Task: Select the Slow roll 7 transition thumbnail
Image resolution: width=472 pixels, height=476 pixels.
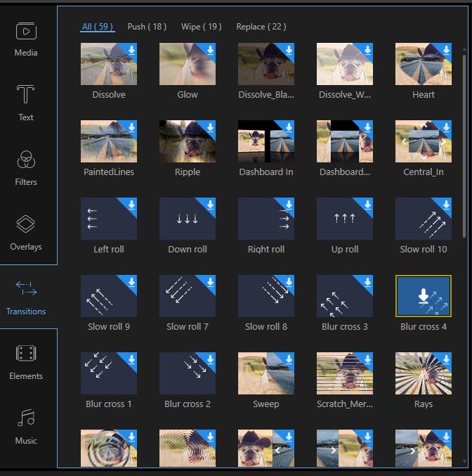Action: pos(188,296)
